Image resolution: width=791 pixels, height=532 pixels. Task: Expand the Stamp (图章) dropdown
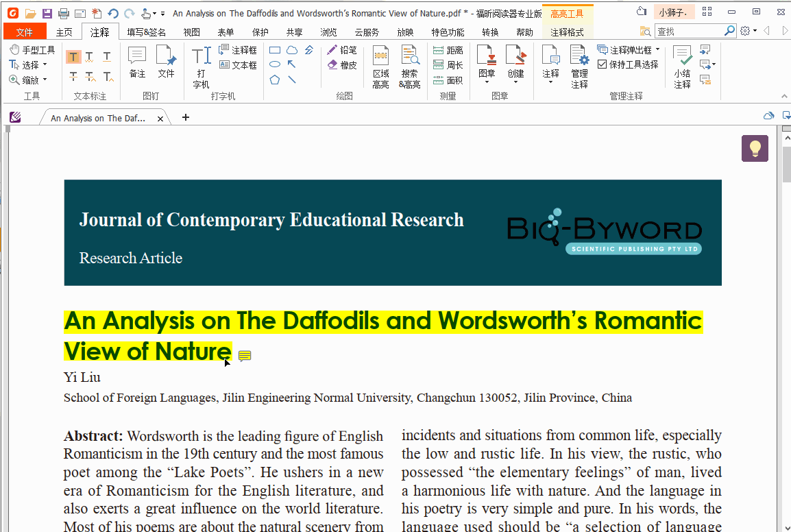[487, 82]
